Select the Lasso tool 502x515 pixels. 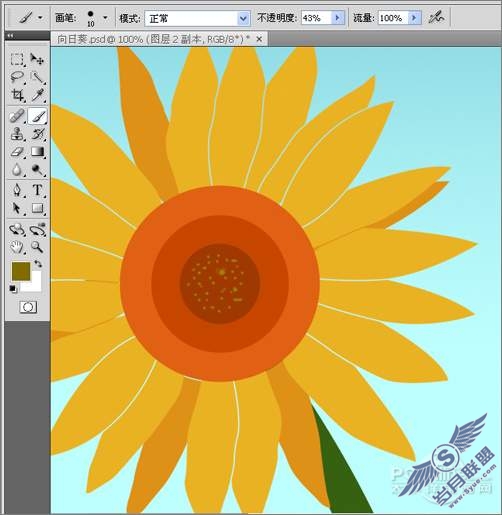(17, 77)
